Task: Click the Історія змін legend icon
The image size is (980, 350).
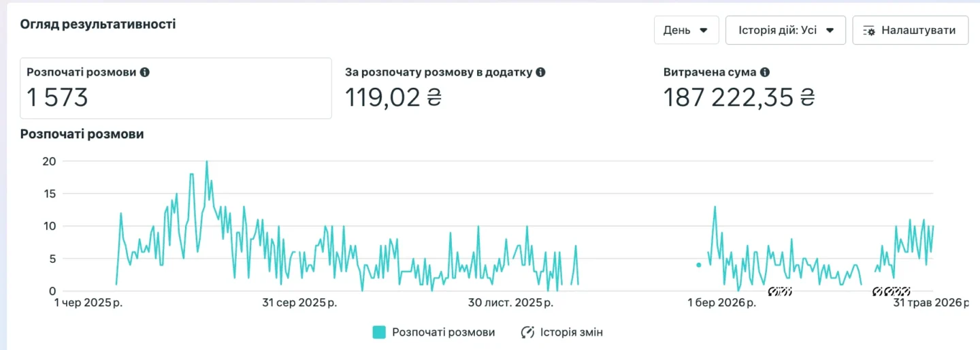Action: (527, 332)
